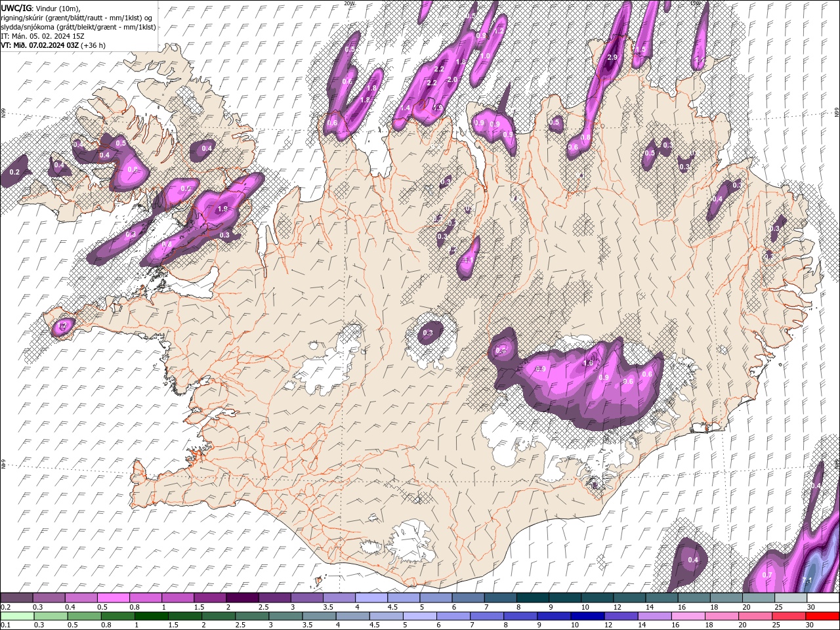840x630 pixels.
Task: Pick the swatch between 6 and 7 in bottom legend row
Action: click(453, 616)
